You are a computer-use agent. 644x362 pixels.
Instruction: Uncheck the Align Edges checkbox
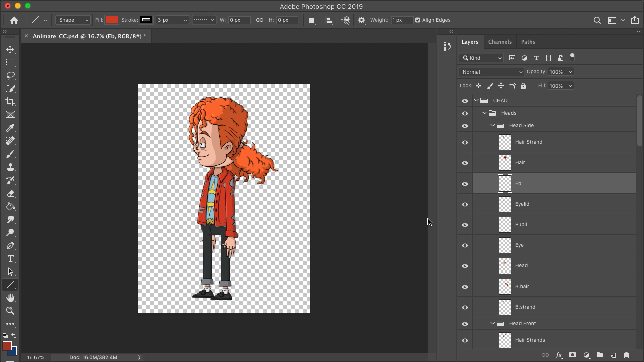click(x=418, y=20)
